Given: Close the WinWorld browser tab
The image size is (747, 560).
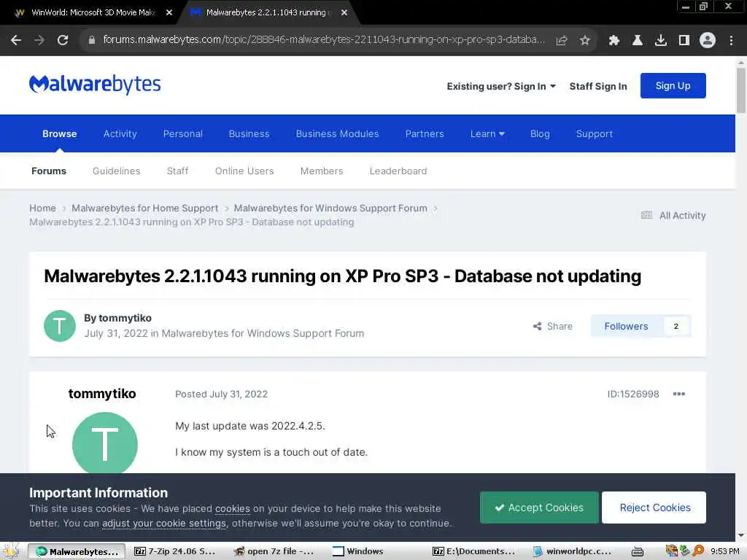Looking at the screenshot, I should (169, 13).
